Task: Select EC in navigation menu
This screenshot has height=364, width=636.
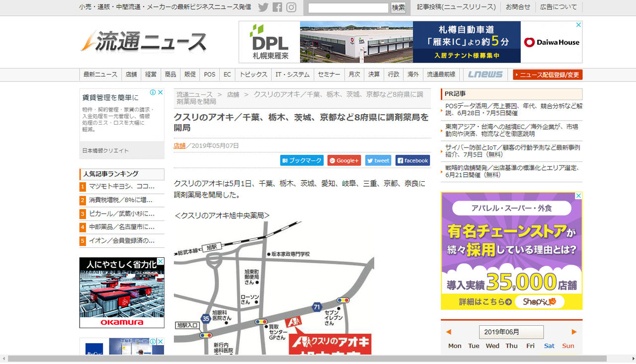Action: click(x=228, y=74)
